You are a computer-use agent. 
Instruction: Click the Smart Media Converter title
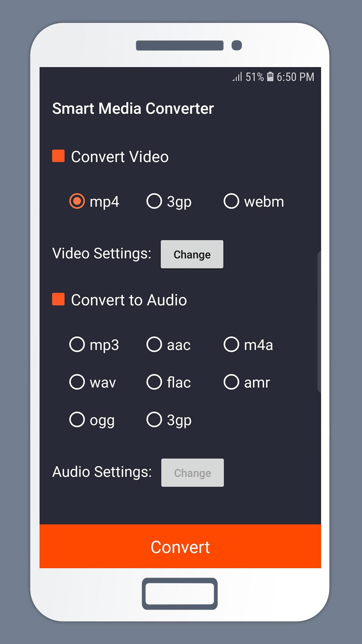click(x=133, y=109)
